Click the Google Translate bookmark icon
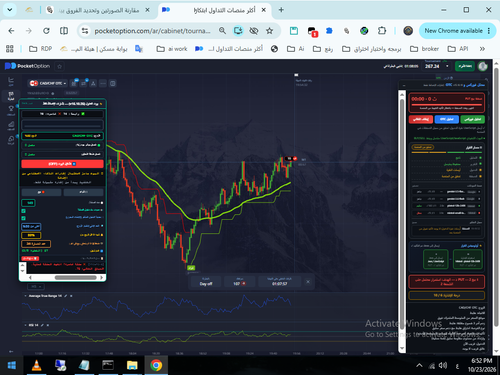This screenshot has height=375, width=500. click(x=139, y=49)
